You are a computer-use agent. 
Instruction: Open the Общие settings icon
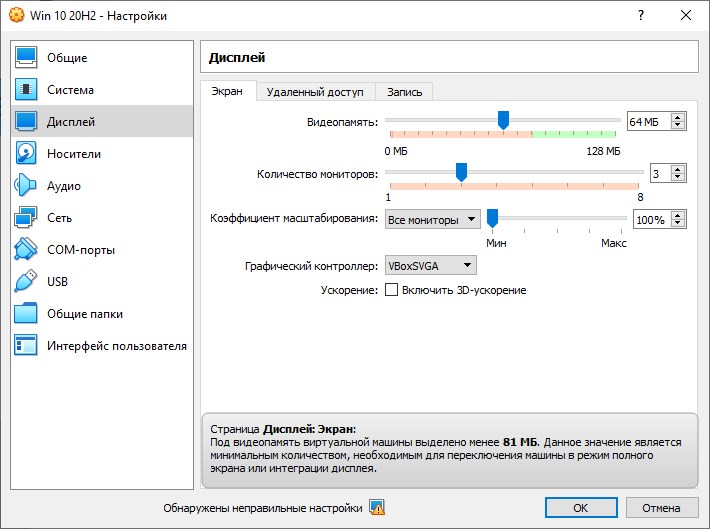pyautogui.click(x=27, y=58)
